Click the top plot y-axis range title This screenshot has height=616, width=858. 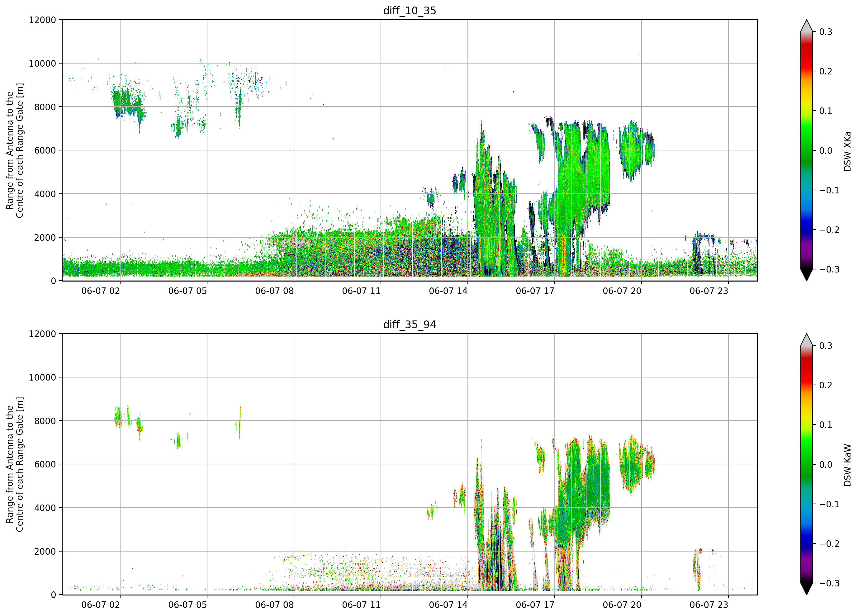click(15, 150)
